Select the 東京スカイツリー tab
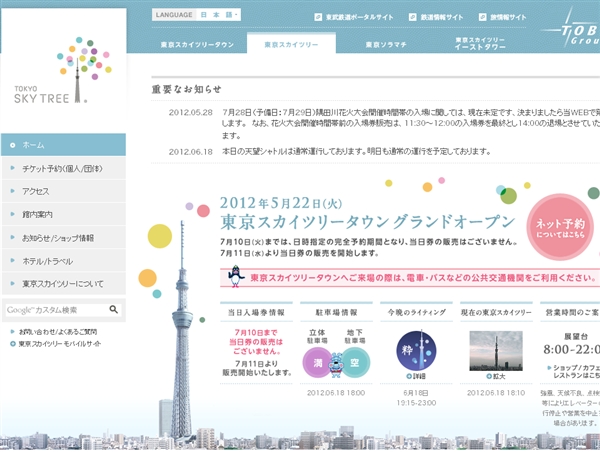 [291, 44]
